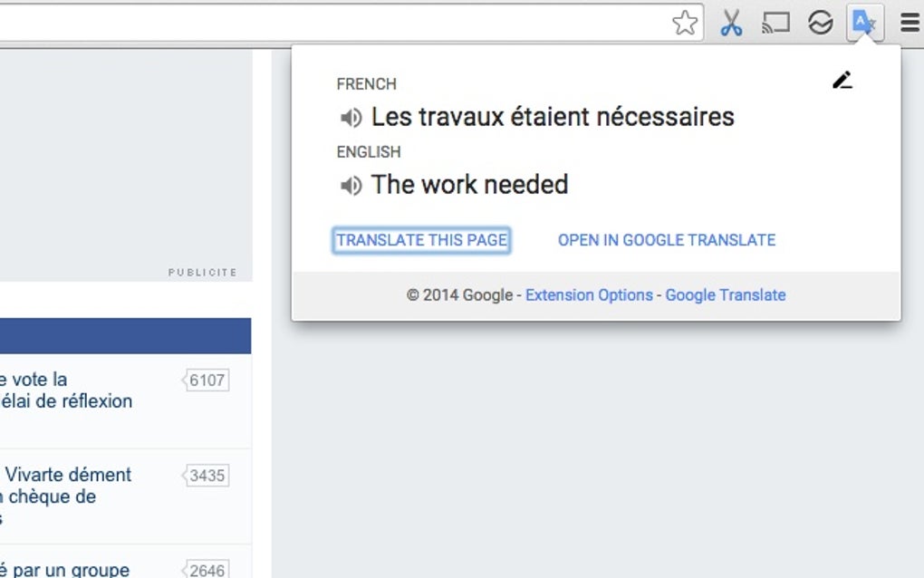This screenshot has width=924, height=578.
Task: Click the 3435 comment counter
Action: tap(207, 474)
